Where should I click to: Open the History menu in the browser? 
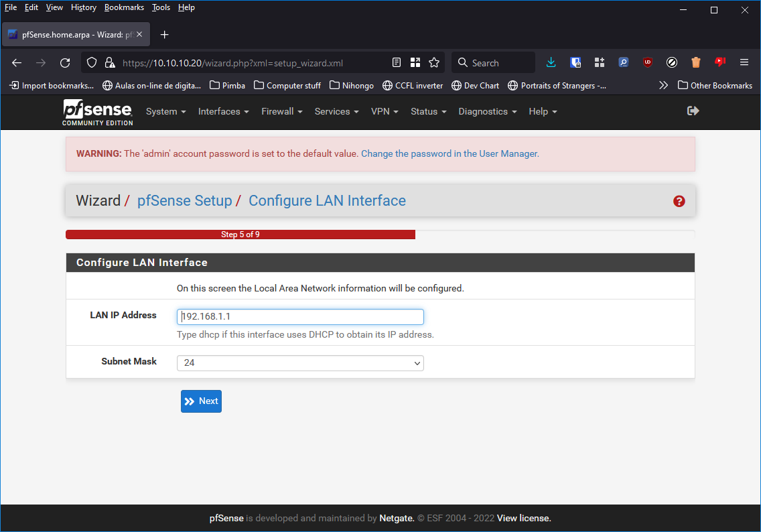[x=83, y=7]
